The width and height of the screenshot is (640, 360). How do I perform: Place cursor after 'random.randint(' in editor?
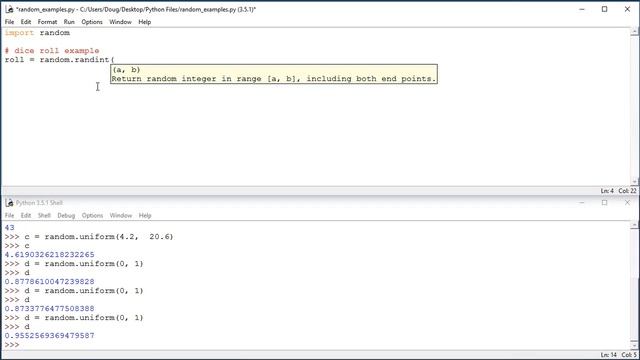115,60
